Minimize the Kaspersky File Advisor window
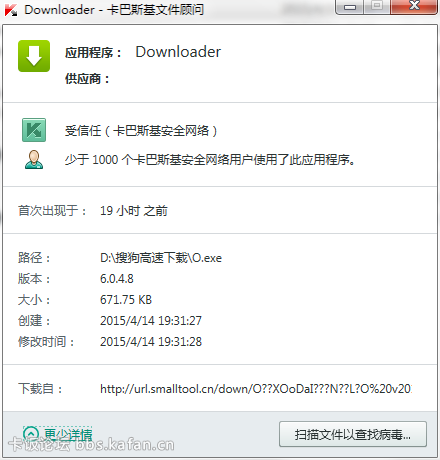 point(349,7)
